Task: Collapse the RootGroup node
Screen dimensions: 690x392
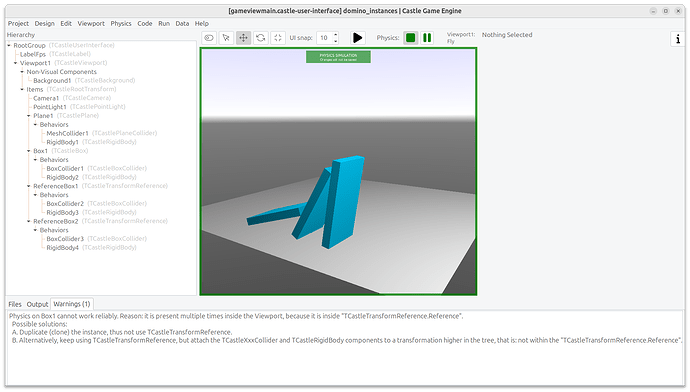Action: (9, 45)
